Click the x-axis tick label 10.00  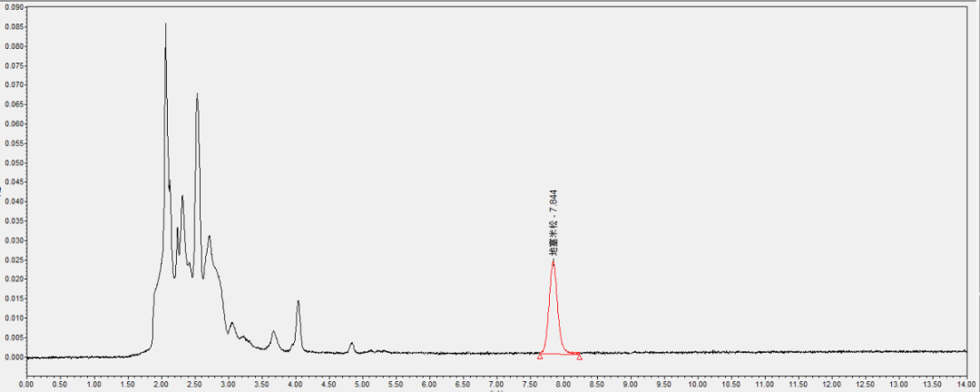pos(698,383)
